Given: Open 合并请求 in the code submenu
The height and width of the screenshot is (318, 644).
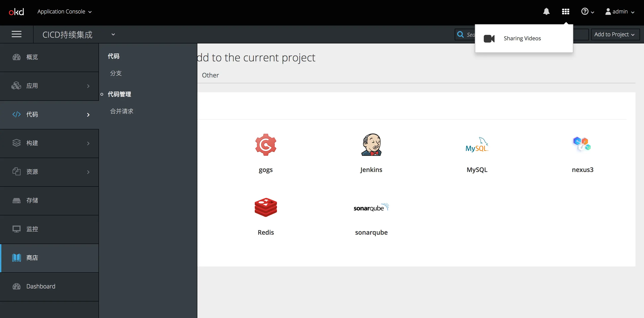Looking at the screenshot, I should tap(122, 111).
